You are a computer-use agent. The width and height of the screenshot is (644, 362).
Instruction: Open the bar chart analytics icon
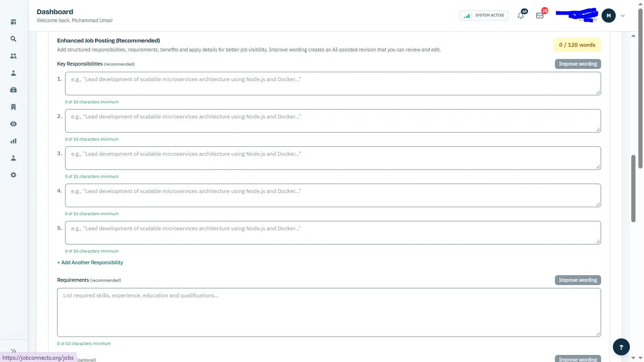point(13,141)
